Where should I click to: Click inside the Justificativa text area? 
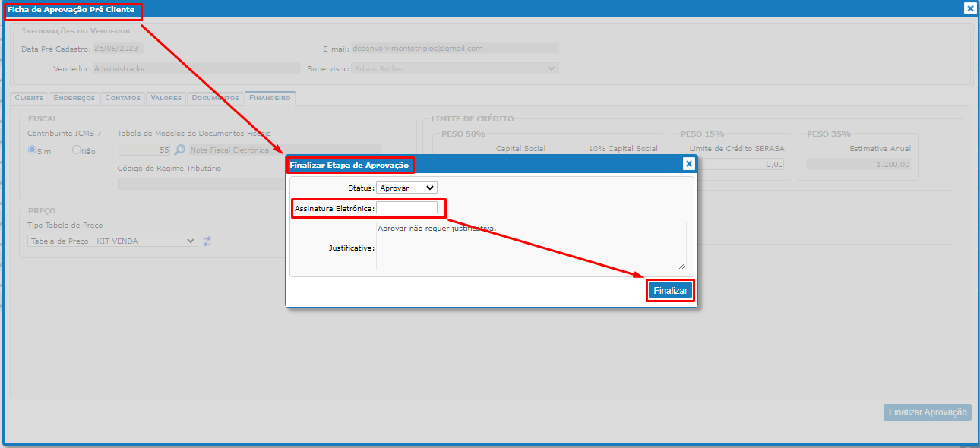[531, 245]
